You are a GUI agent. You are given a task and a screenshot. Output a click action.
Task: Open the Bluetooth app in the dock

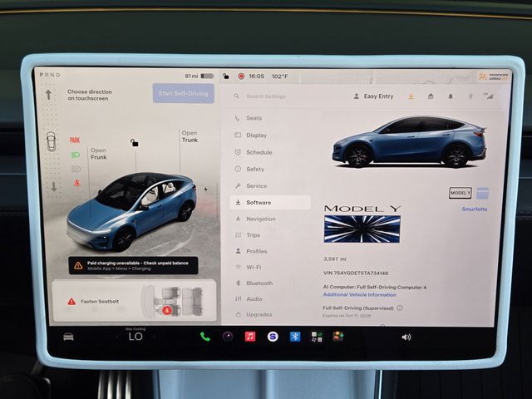(x=295, y=336)
